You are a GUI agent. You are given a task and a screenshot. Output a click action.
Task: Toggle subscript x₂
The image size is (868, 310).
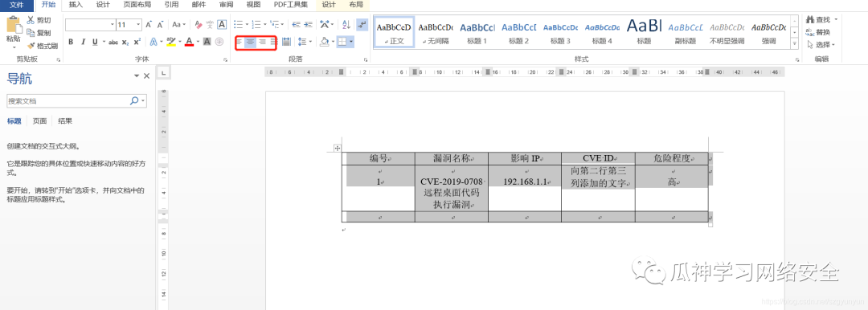coord(125,42)
